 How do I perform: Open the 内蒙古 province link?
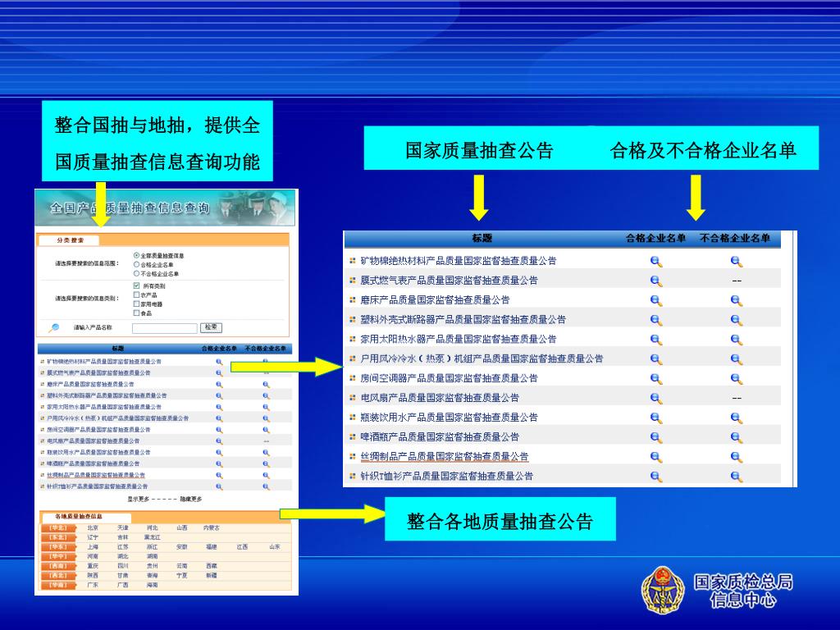click(x=212, y=527)
